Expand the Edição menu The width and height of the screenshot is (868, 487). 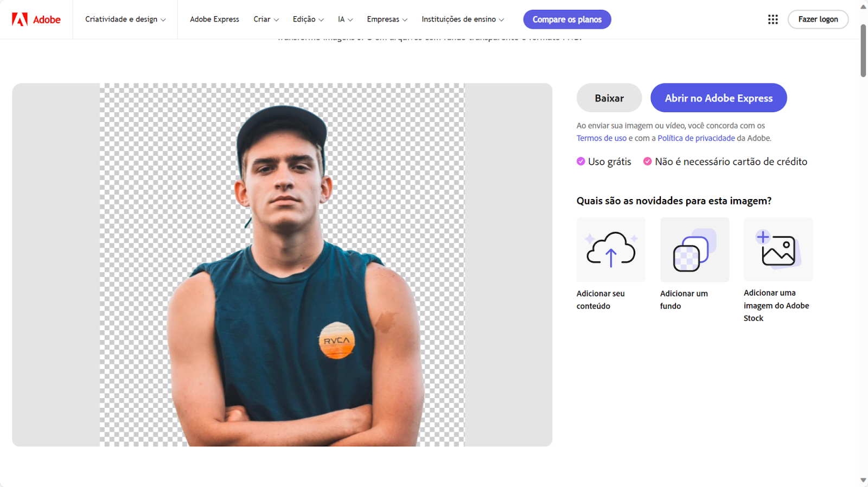[308, 20]
